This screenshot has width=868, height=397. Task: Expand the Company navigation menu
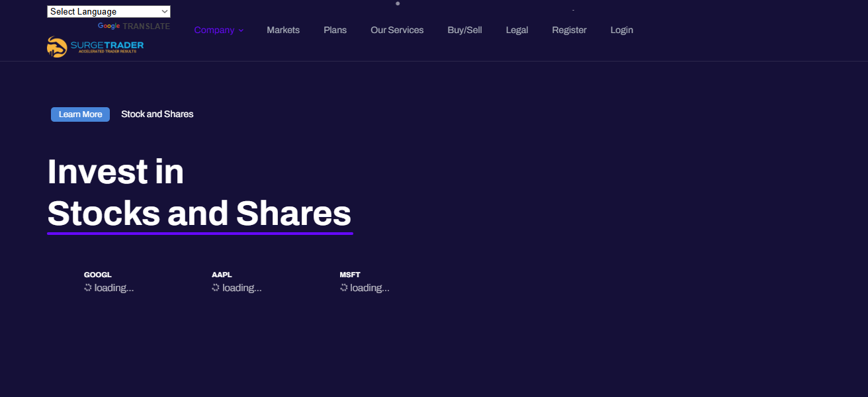pos(214,30)
